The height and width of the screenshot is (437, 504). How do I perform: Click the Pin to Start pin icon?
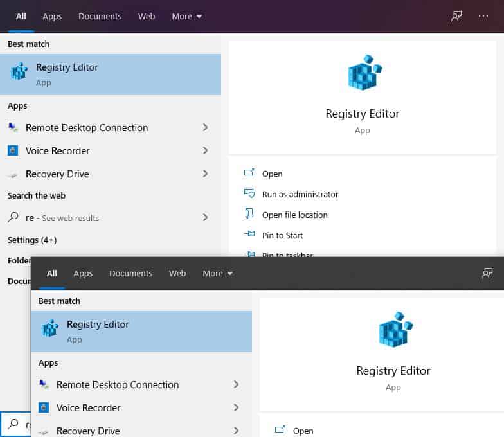[249, 234]
